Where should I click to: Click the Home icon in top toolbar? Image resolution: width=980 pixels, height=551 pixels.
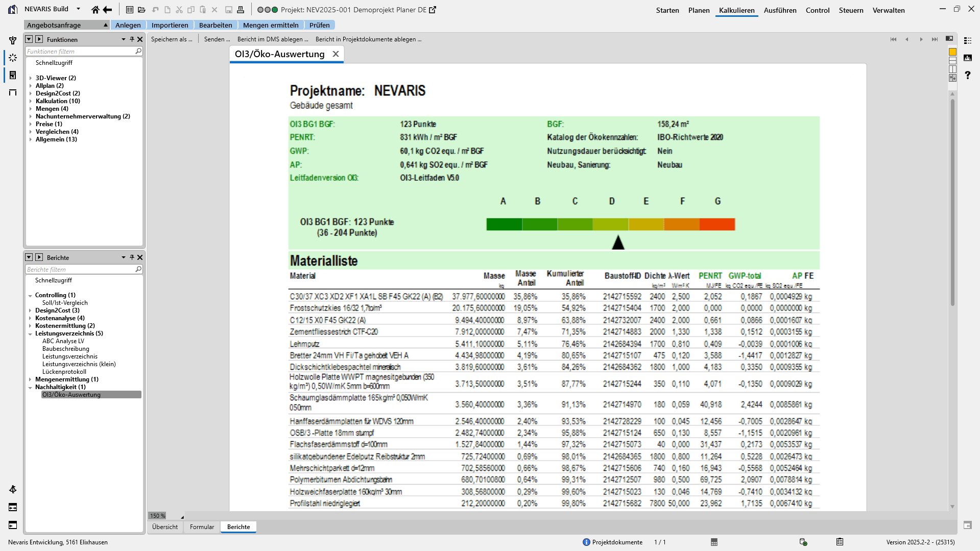[95, 10]
